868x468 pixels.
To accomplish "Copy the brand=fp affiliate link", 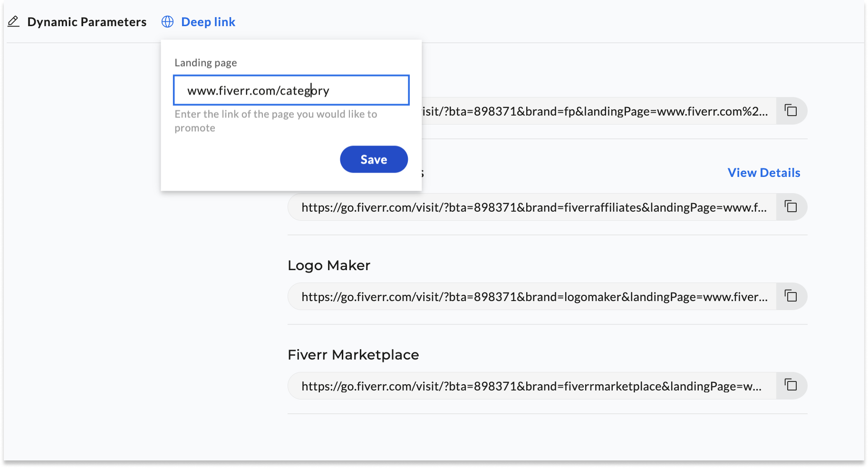I will coord(791,111).
